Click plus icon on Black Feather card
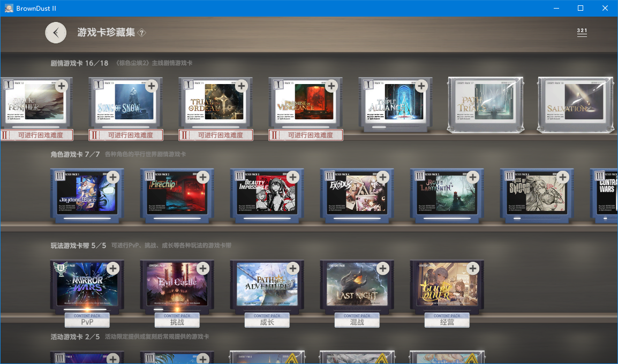 pyautogui.click(x=62, y=86)
